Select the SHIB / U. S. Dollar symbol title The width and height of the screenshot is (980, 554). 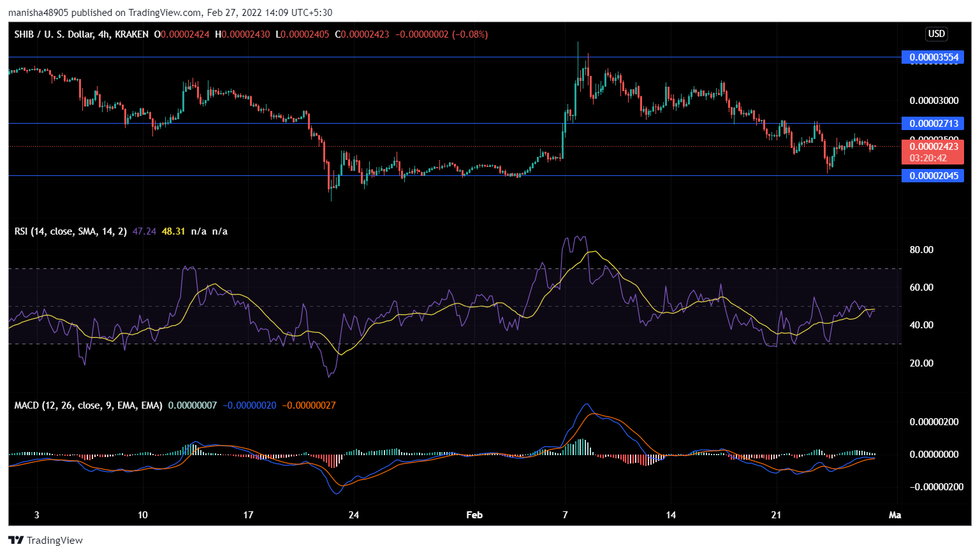[54, 34]
